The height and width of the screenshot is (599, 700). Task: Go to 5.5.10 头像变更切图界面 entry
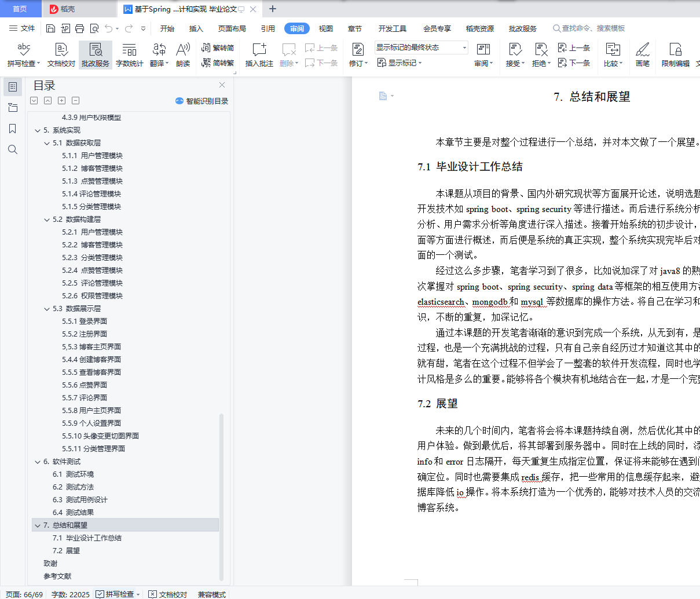pyautogui.click(x=101, y=436)
